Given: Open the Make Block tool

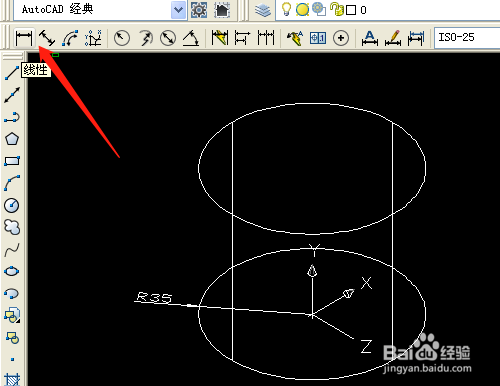Looking at the screenshot, I should click(12, 338).
